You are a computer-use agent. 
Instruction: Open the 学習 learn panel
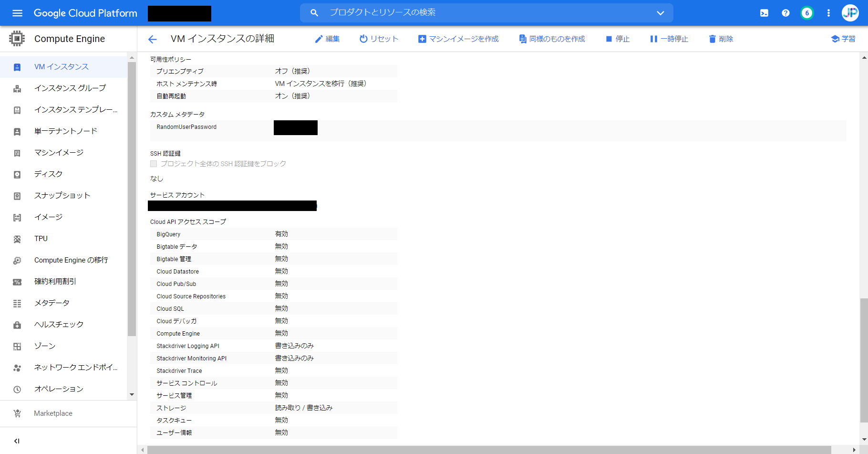pos(843,39)
